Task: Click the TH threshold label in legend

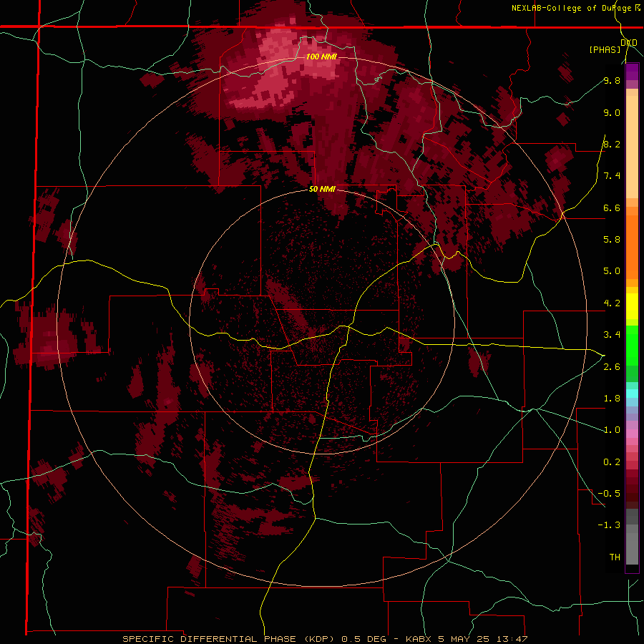Action: click(x=615, y=557)
